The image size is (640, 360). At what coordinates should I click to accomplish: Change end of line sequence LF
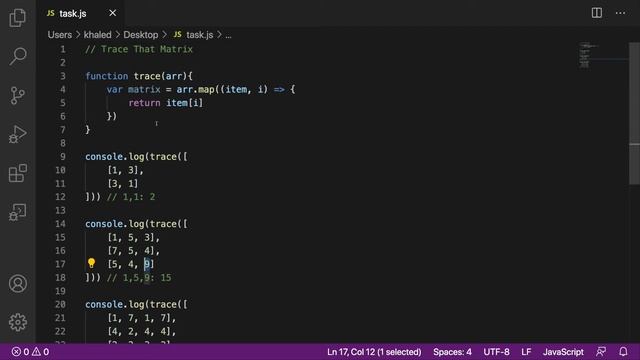click(526, 352)
